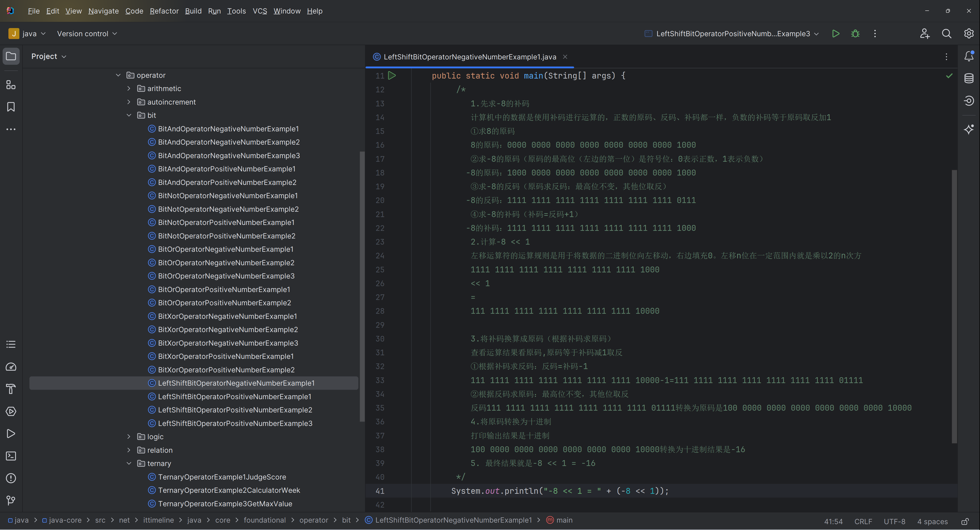980x530 pixels.
Task: Click the inspections green checkmark
Action: point(949,76)
